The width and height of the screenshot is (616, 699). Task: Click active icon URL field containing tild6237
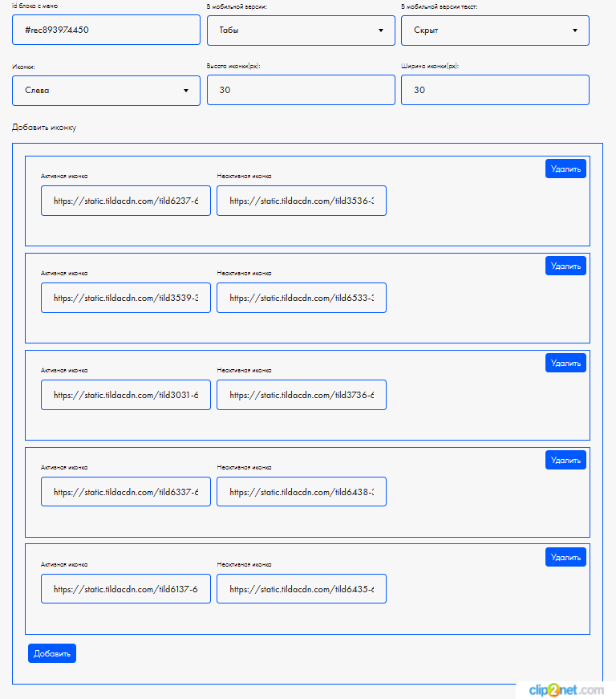click(126, 201)
